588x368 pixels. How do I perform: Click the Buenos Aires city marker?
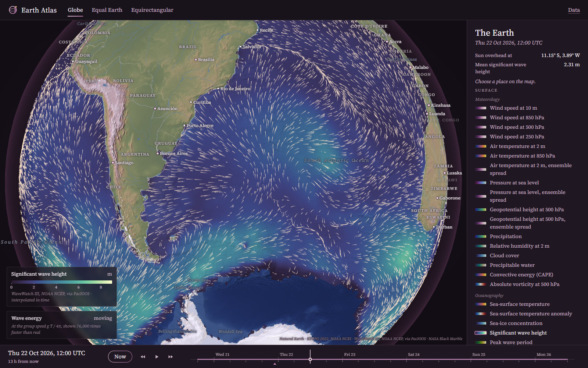(x=158, y=153)
